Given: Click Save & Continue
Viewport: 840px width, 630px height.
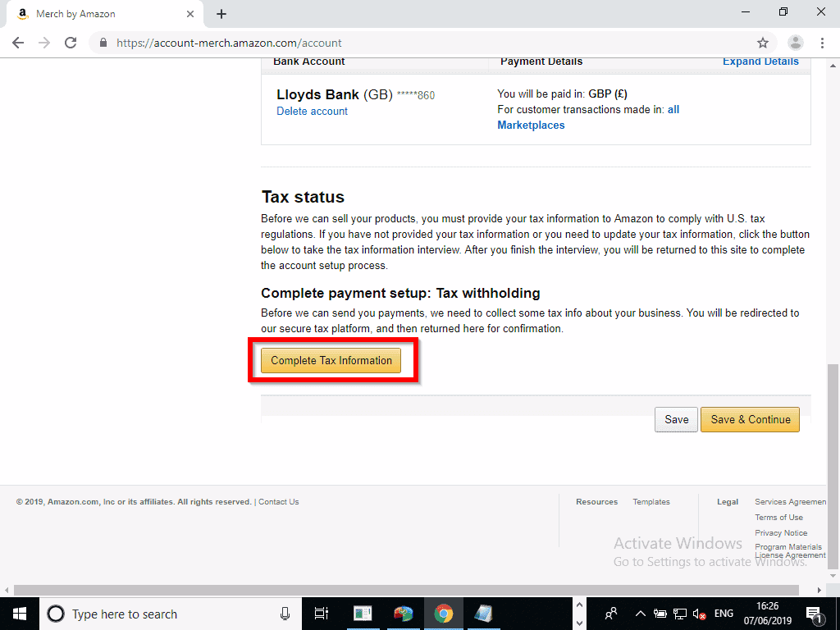Looking at the screenshot, I should [x=750, y=419].
